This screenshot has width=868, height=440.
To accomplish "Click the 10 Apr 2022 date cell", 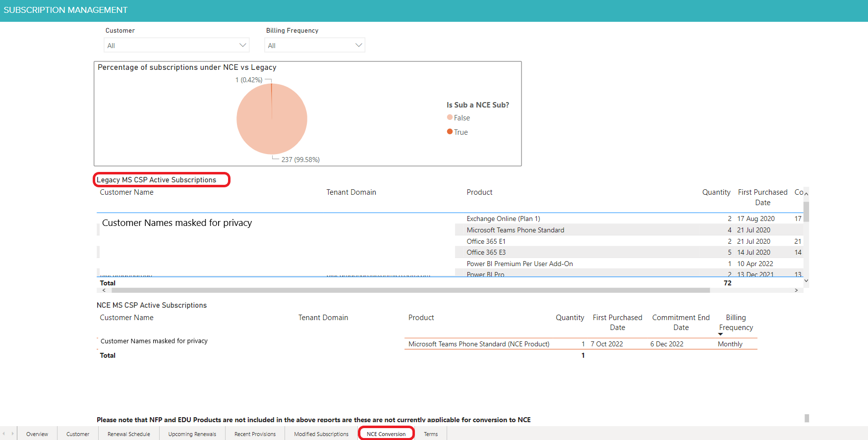I will point(755,264).
